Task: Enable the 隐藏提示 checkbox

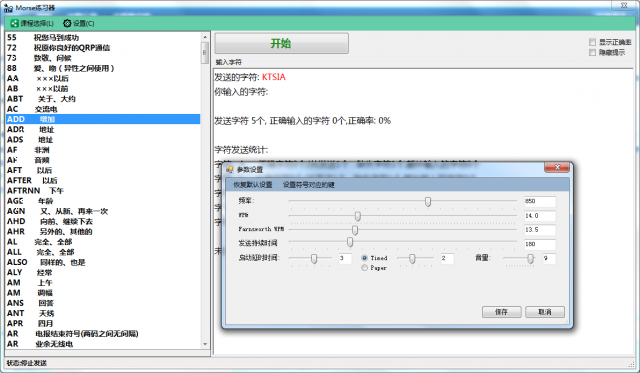Action: pos(592,53)
